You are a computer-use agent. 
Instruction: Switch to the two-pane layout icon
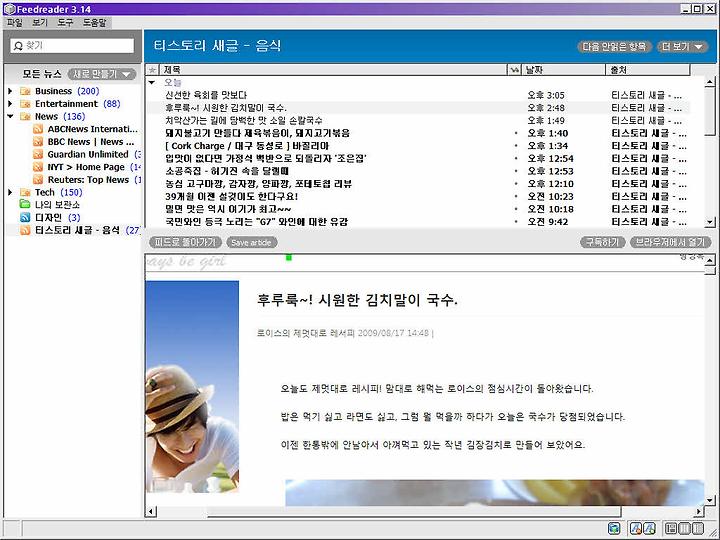(x=698, y=529)
